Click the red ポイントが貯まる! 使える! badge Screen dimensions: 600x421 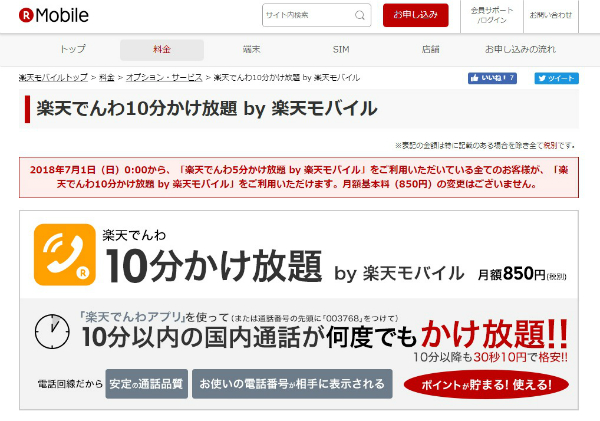(x=486, y=385)
